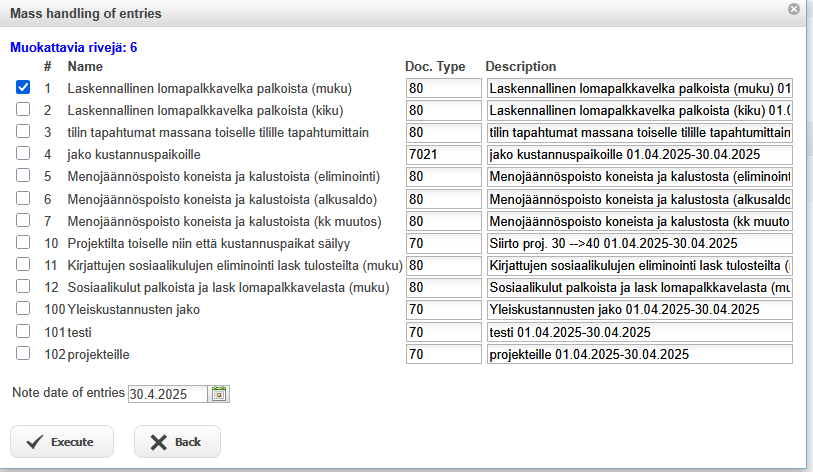Screen dimensions: 813x472
Task: Edit Doc. Type field showing 7021
Action: (443, 155)
